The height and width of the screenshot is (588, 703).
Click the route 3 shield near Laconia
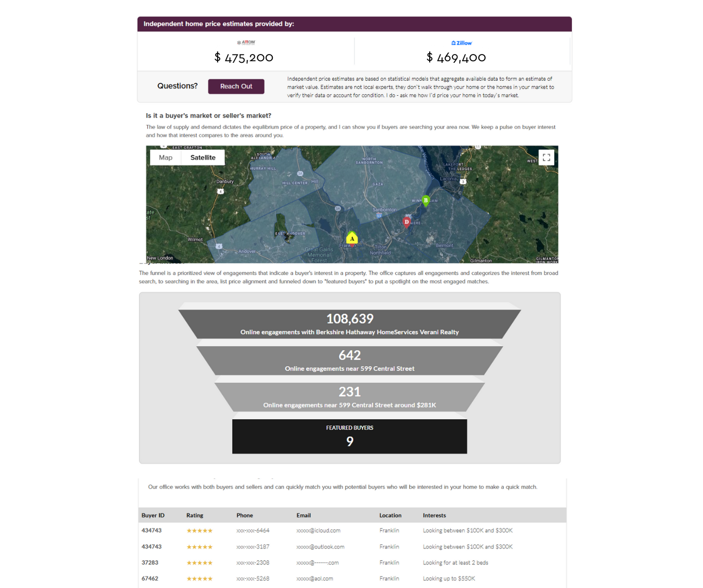click(463, 182)
